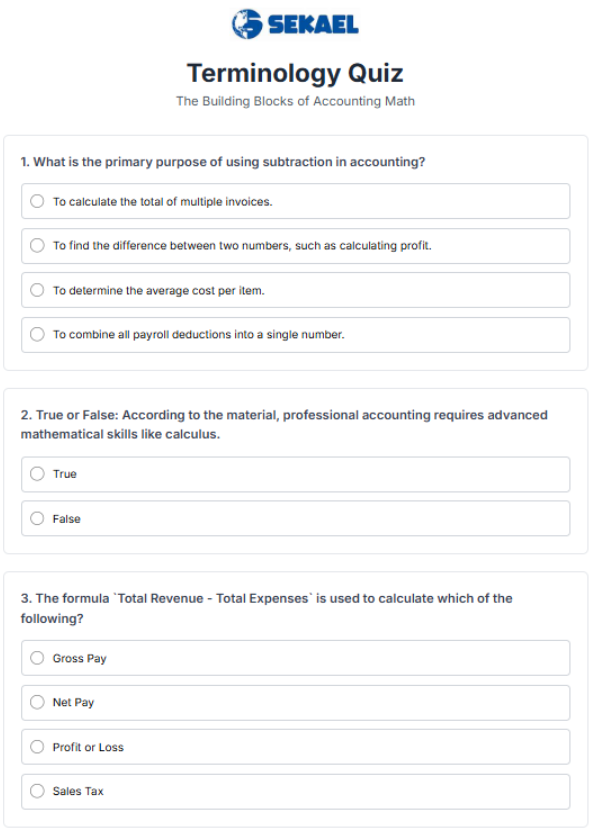This screenshot has height=836, width=602.
Task: Click the Terminology Quiz heading
Action: tap(295, 73)
